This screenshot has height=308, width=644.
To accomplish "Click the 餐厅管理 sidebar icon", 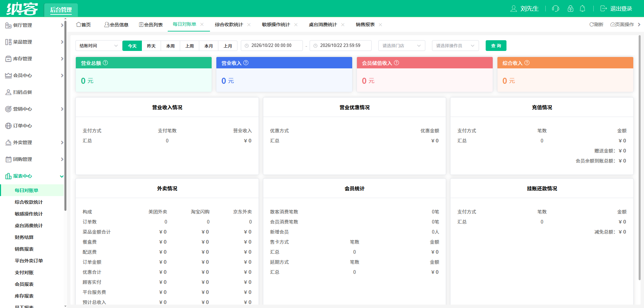I will [x=8, y=25].
